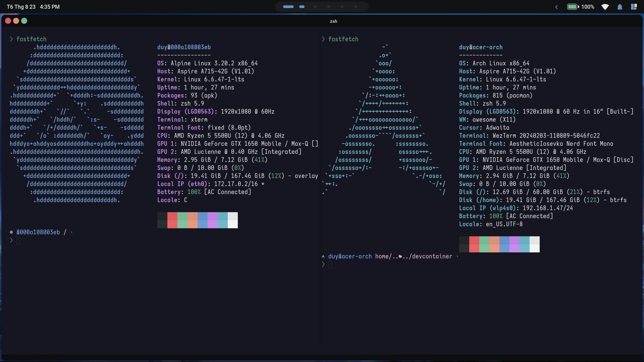Switch to the fifth workspace dot
Viewport: 644px width, 362px height.
(342, 7)
